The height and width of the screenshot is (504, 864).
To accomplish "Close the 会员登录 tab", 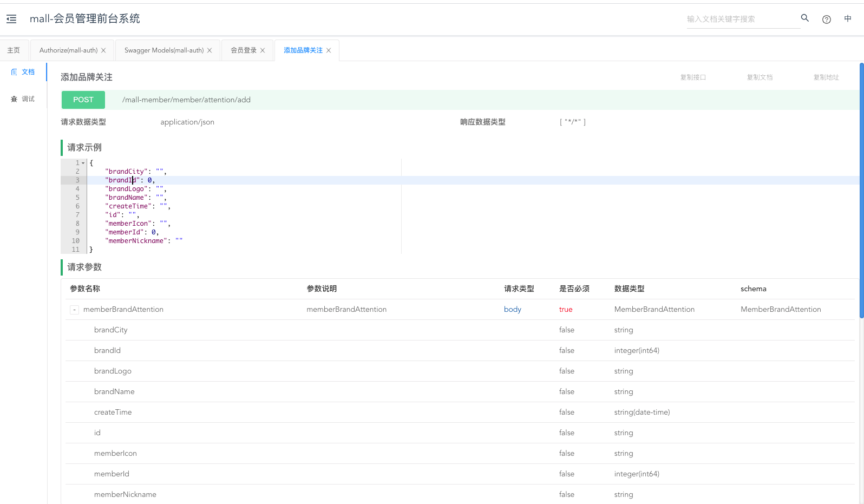I will [x=263, y=50].
